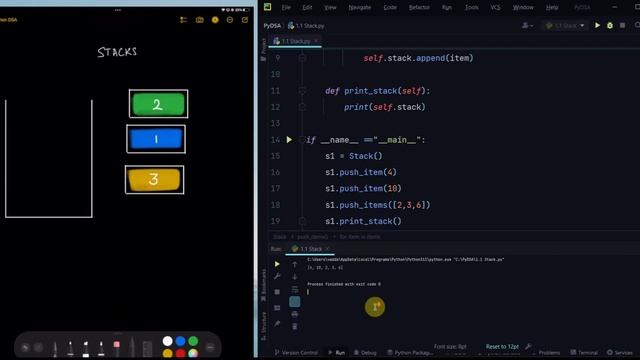This screenshot has height=360, width=640.
Task: Open the Run tool window button in bottom bar
Action: tap(337, 352)
